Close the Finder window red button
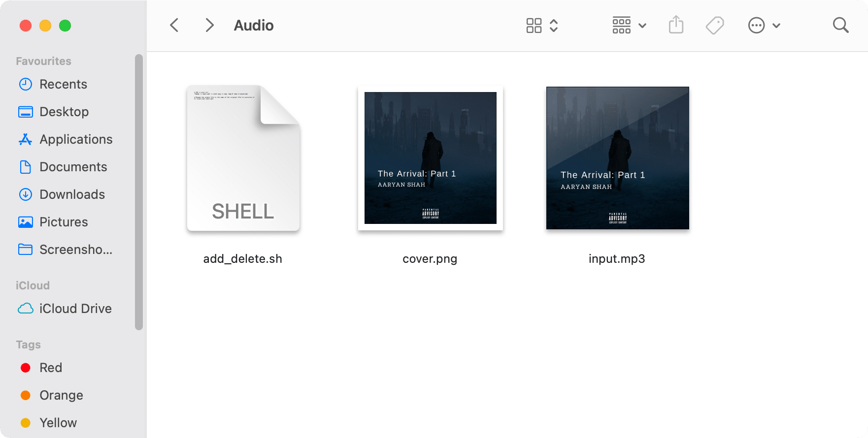Viewport: 868px width, 438px height. pyautogui.click(x=26, y=26)
